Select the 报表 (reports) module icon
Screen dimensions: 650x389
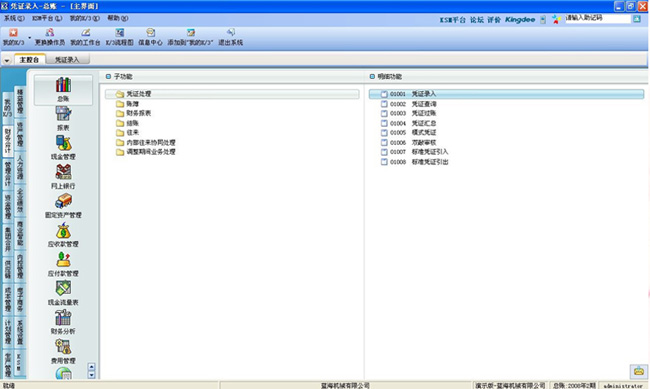(63, 119)
